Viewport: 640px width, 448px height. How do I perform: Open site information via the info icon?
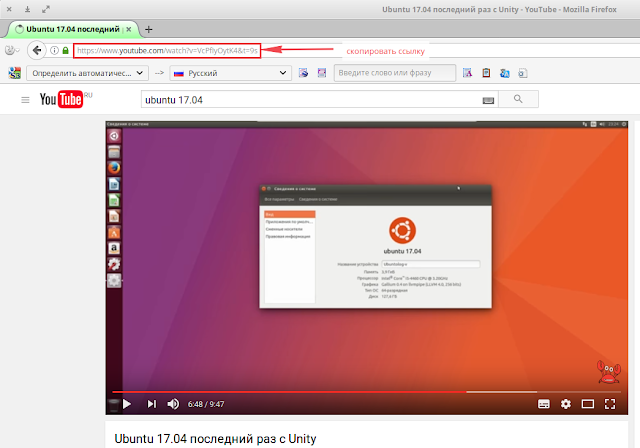54,51
